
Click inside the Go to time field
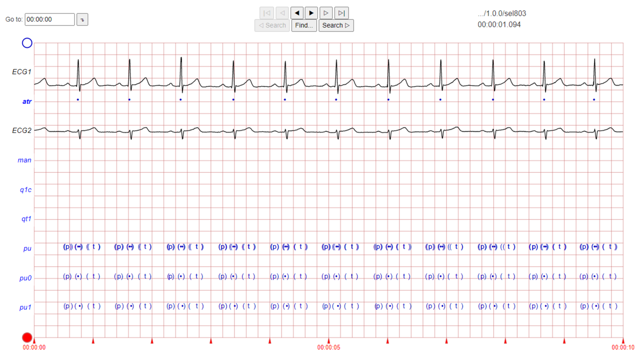[x=50, y=19]
